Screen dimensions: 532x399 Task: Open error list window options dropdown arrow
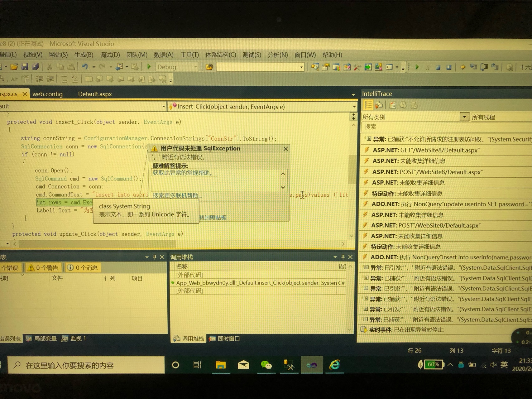146,257
